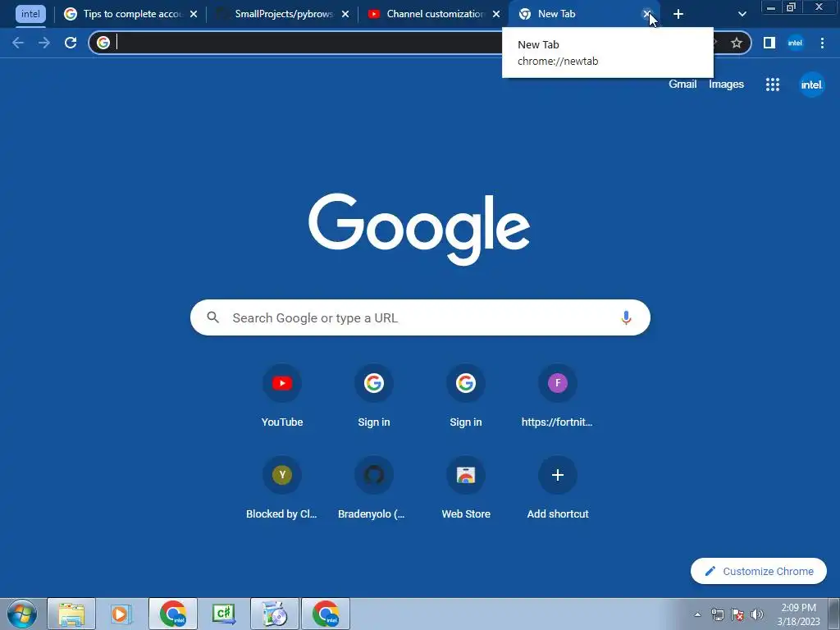This screenshot has height=630, width=840.
Task: Open Windows Explorer from taskbar
Action: (71, 614)
